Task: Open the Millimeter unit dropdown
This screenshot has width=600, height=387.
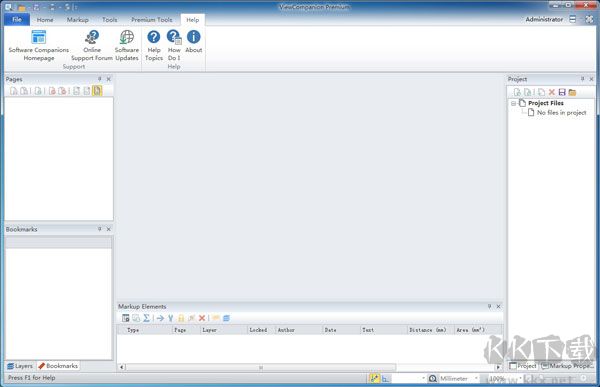Action: 476,378
